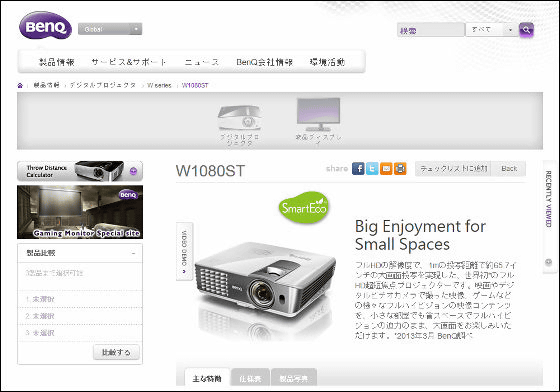
Task: Open the ニュース menu
Action: [202, 62]
